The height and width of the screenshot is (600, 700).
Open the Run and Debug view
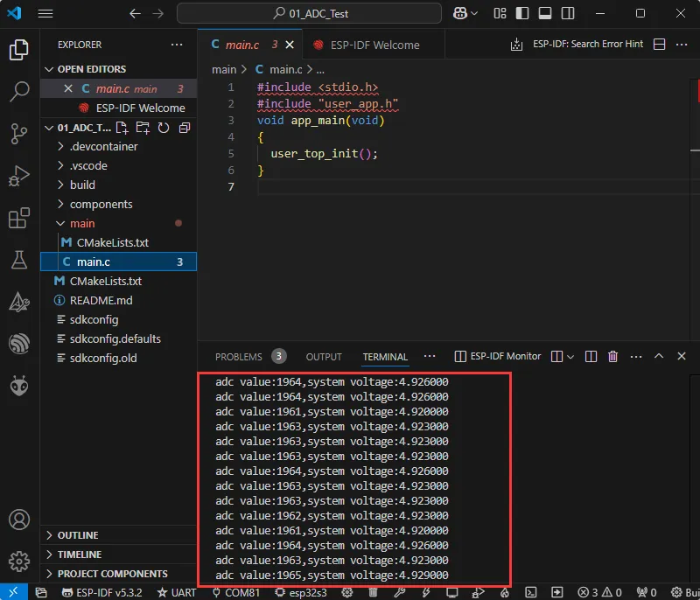[x=19, y=176]
